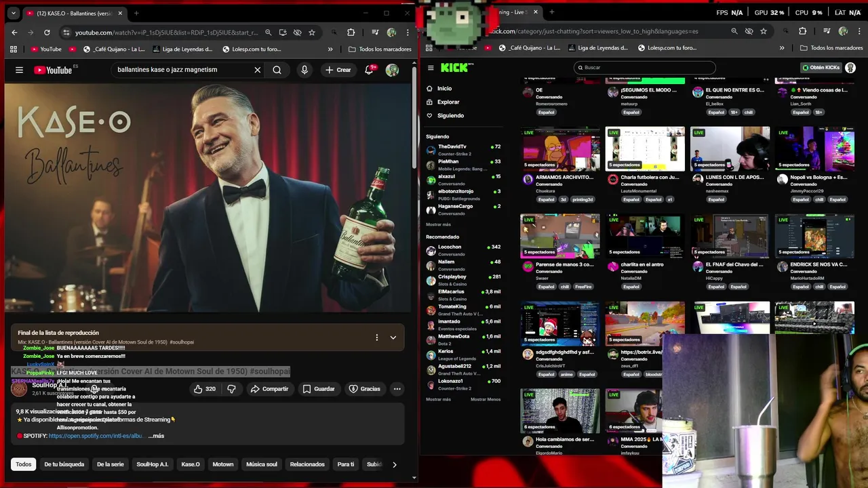Show hidden bookmarks chevron in YouTube window

coord(330,49)
